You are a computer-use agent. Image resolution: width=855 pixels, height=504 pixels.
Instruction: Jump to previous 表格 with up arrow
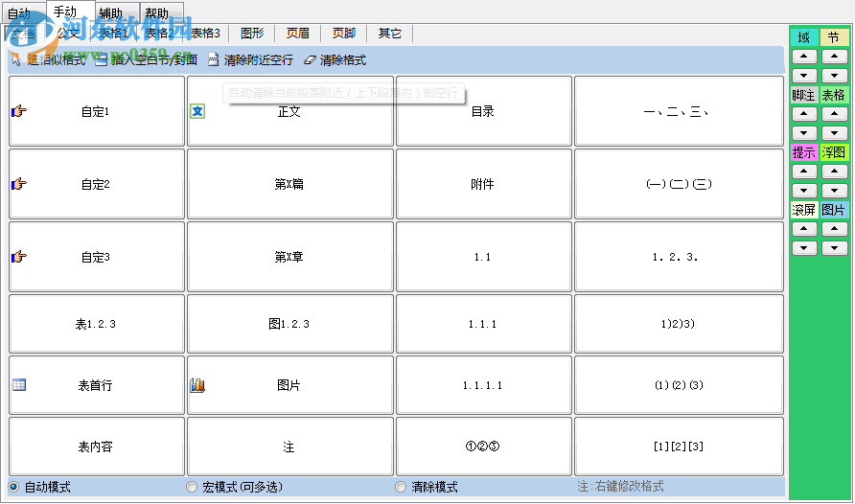pos(834,113)
